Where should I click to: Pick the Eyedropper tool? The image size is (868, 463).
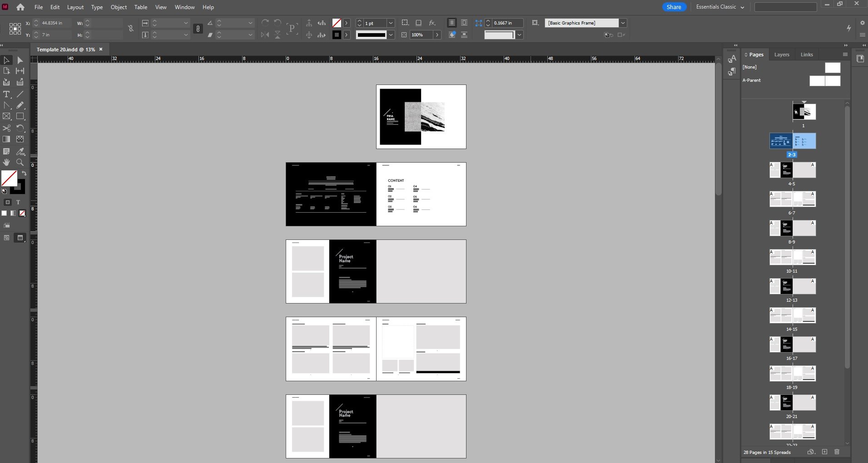[x=20, y=151]
